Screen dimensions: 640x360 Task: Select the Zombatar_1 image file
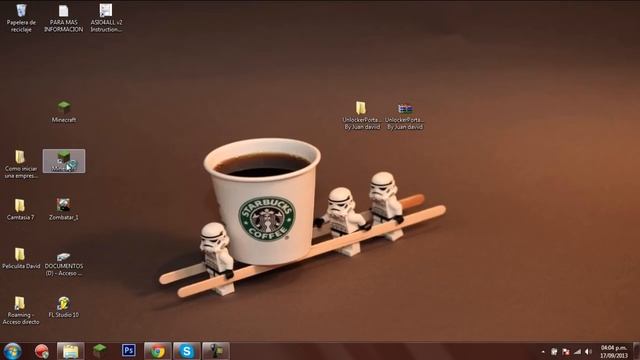point(63,209)
